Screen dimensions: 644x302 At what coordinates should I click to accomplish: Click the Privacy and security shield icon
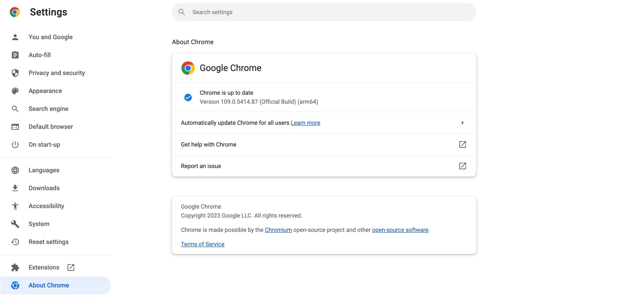(x=15, y=73)
